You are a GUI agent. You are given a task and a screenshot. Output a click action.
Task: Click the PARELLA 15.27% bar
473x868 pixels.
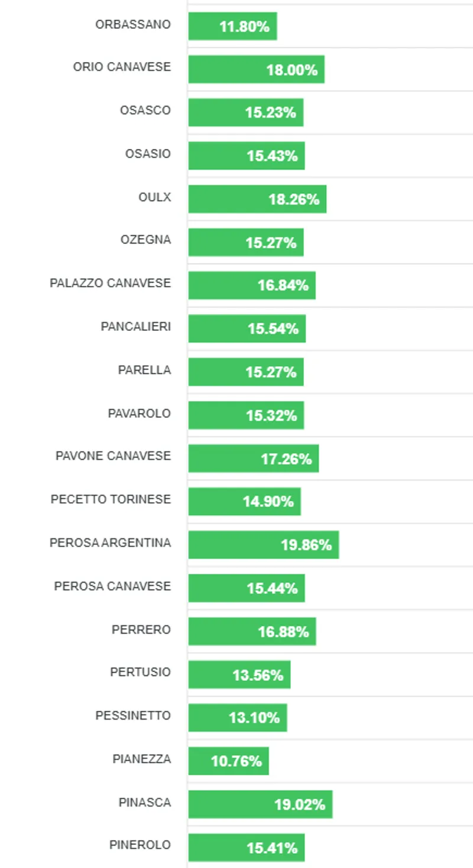click(245, 372)
